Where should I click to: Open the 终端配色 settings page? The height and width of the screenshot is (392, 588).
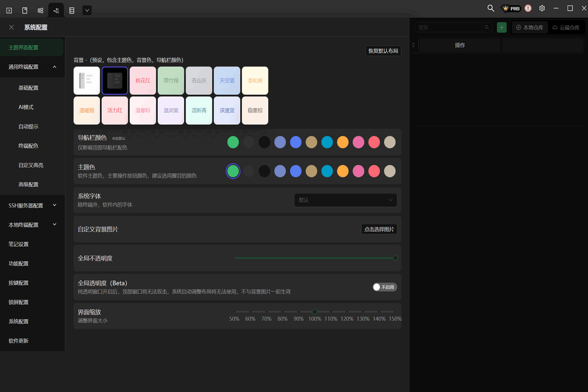pos(28,146)
